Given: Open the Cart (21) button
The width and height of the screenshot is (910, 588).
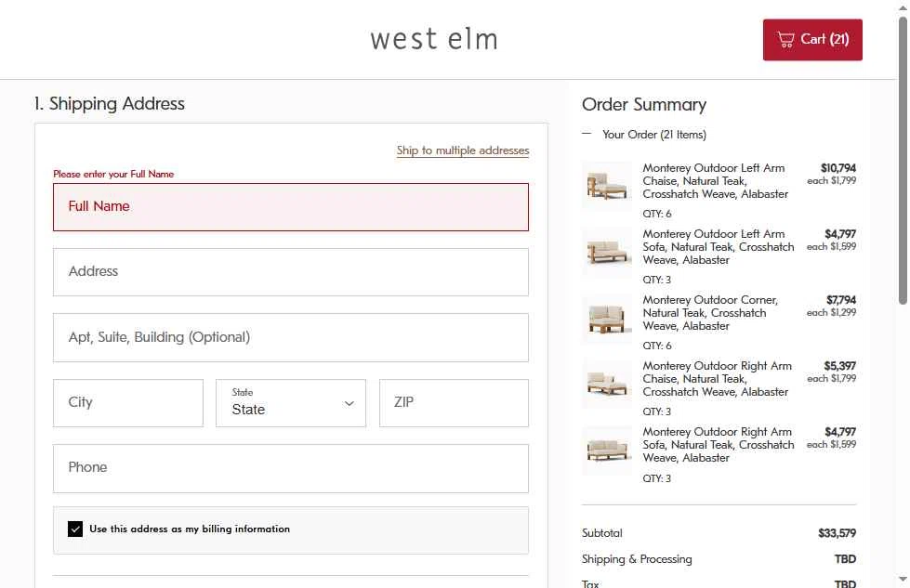Looking at the screenshot, I should 811,40.
